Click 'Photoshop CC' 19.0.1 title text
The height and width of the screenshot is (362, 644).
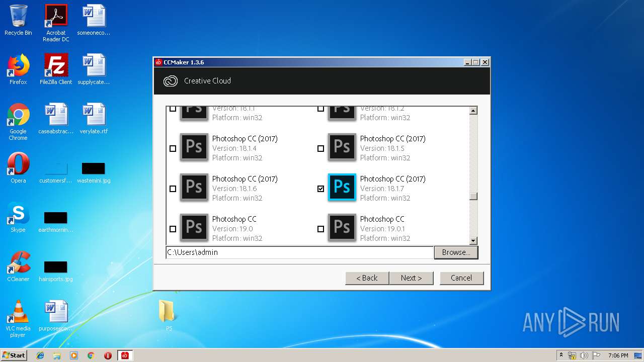382,219
